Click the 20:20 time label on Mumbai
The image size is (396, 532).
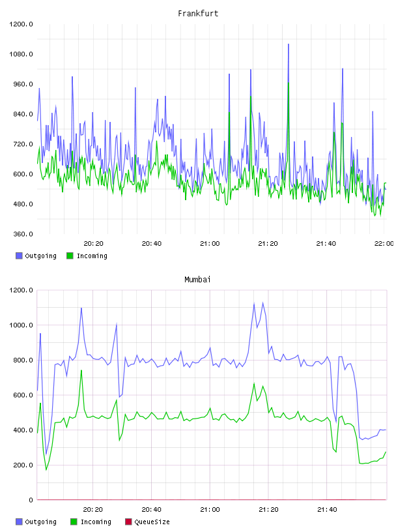tap(93, 510)
